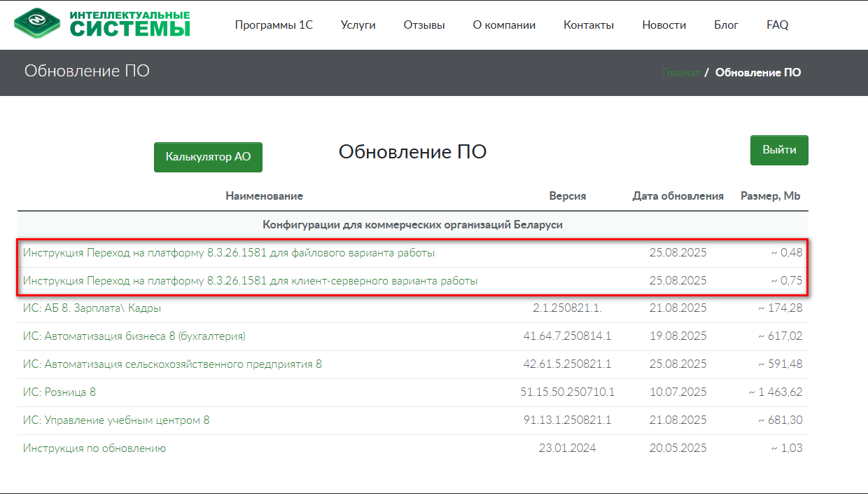Click the Обновление ПО banner title
868x494 pixels.
[87, 71]
